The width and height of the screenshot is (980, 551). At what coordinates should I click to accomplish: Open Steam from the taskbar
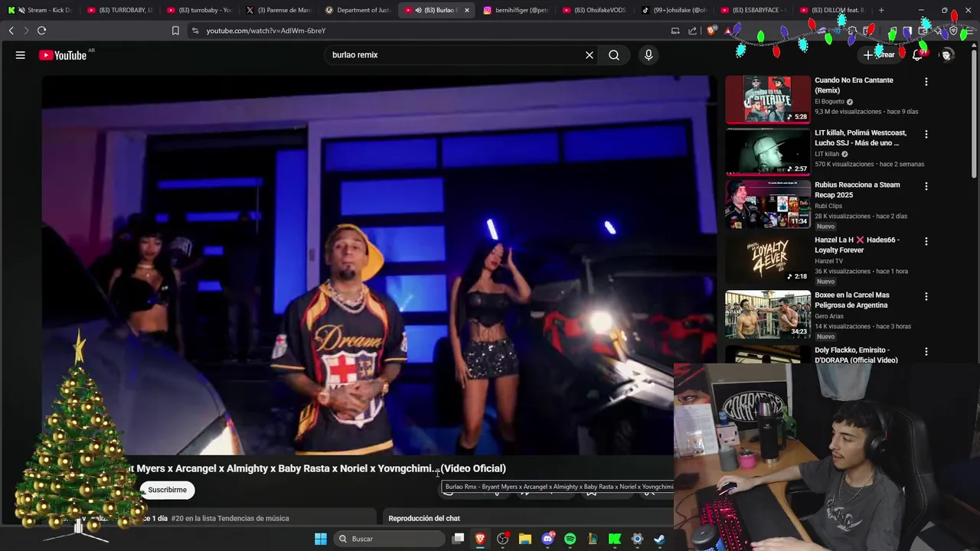tap(659, 539)
